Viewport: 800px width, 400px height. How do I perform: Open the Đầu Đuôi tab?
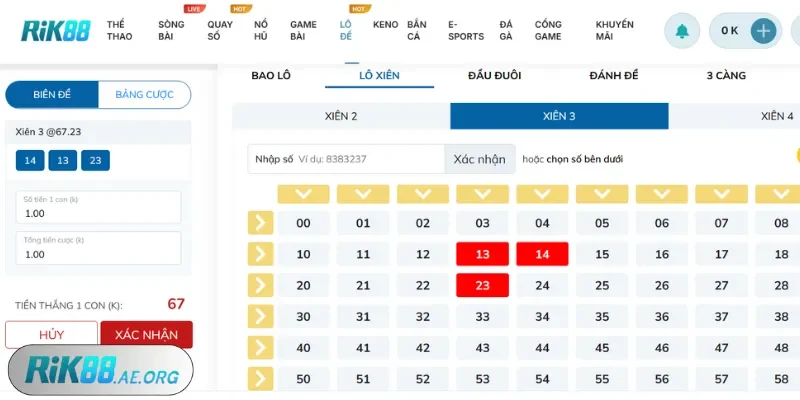(x=494, y=75)
